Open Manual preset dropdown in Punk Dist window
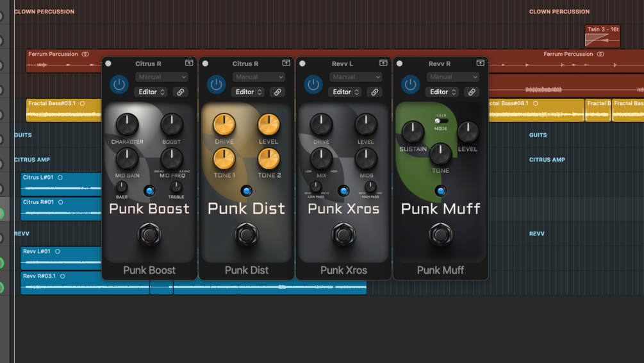 [x=259, y=77]
